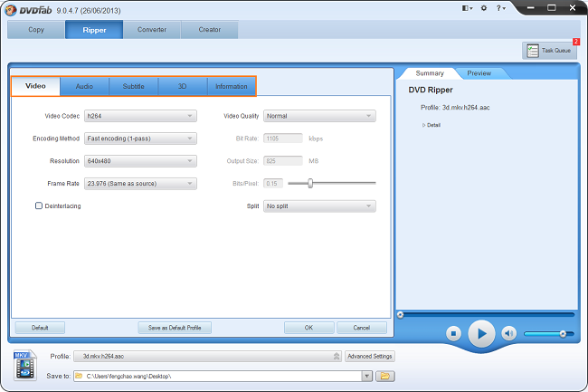Screen dimensions: 588x392
Task: Open the Subtitle settings tab
Action: point(134,86)
